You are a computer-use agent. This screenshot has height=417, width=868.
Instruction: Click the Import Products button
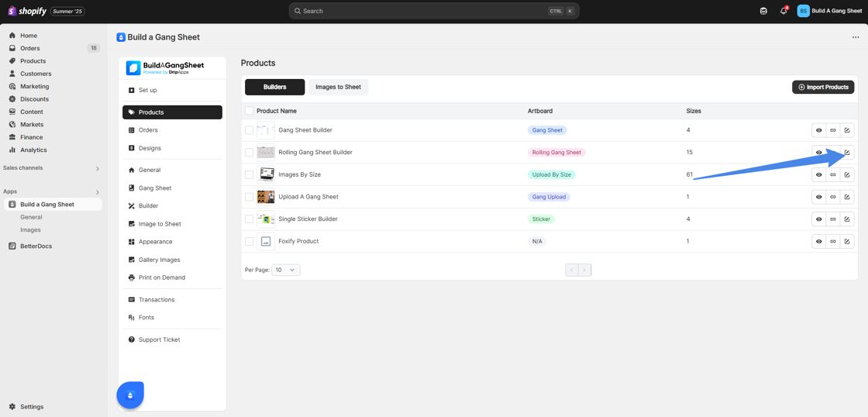tap(823, 87)
